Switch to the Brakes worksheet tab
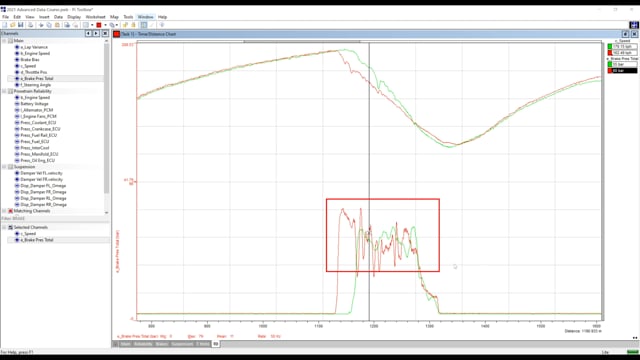640x360 pixels. click(x=162, y=344)
